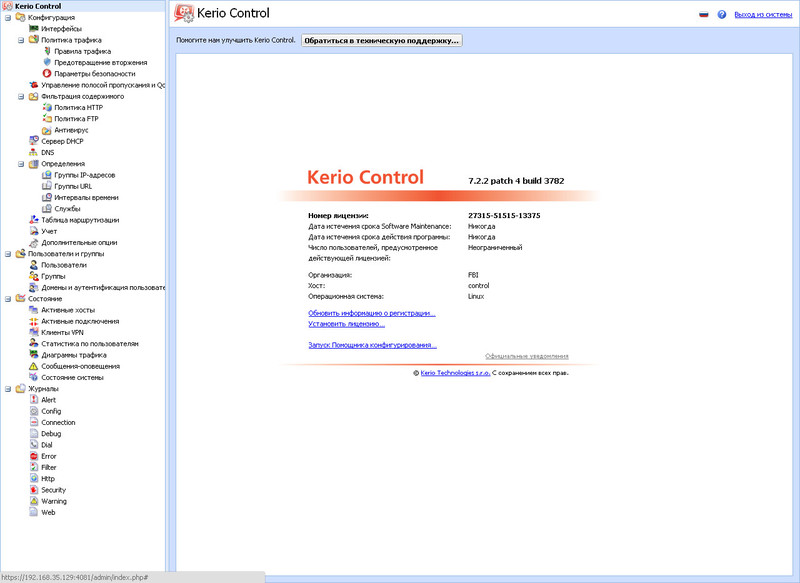Click the Alert log icon
800x583 pixels.
pos(33,399)
